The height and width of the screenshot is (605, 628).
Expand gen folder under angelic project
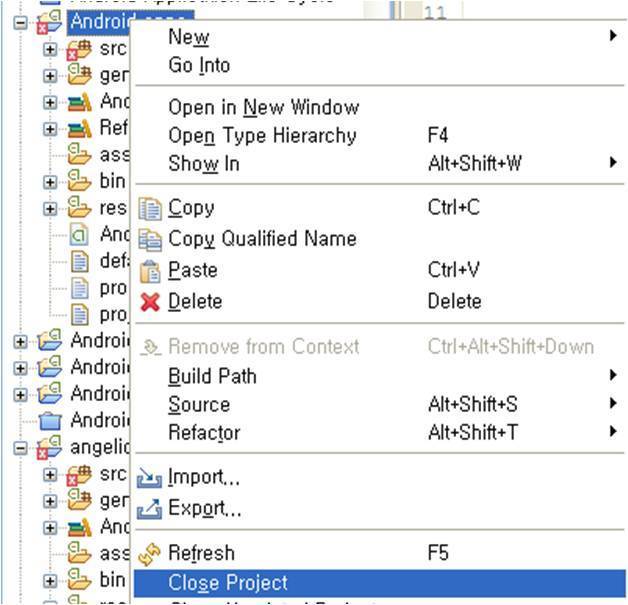(x=50, y=501)
